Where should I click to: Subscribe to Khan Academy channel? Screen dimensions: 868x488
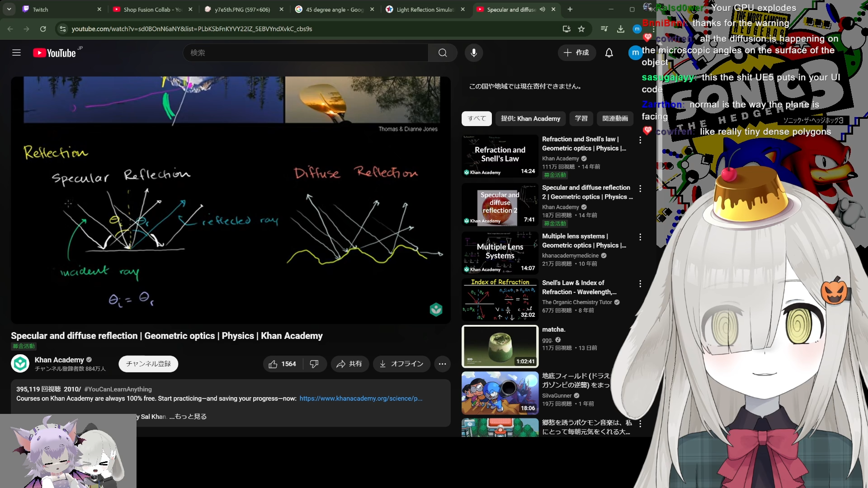click(148, 364)
